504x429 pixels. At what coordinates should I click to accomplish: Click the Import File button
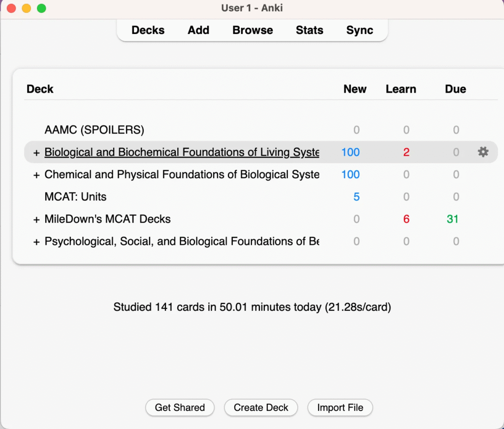tap(340, 407)
